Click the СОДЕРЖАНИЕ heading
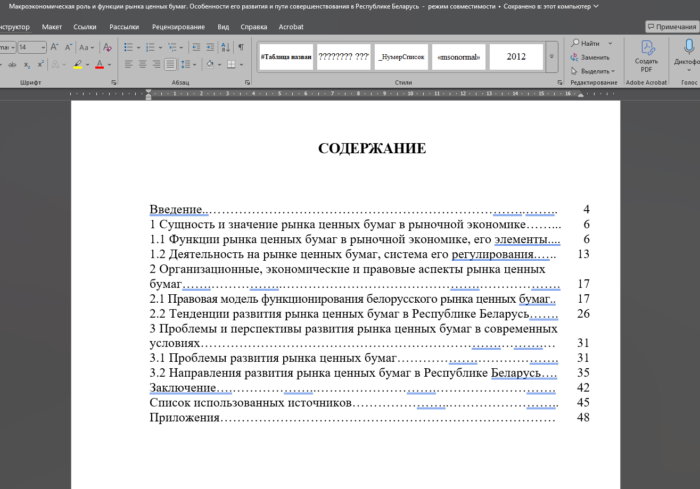 372,148
